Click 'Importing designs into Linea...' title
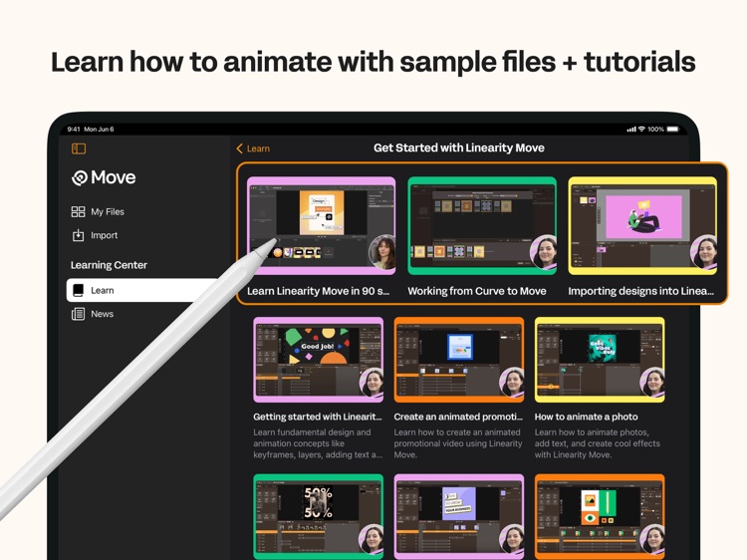747x560 pixels. pyautogui.click(x=640, y=291)
